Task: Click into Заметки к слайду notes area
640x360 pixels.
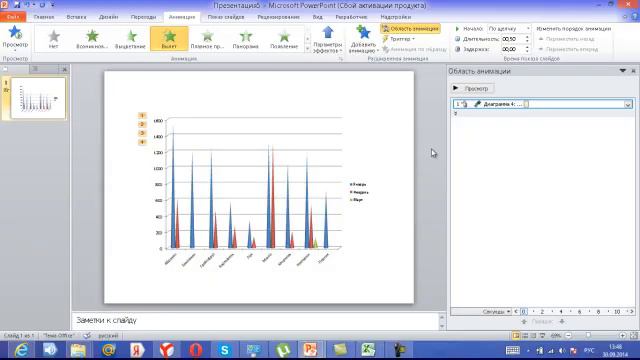Action: [x=256, y=321]
